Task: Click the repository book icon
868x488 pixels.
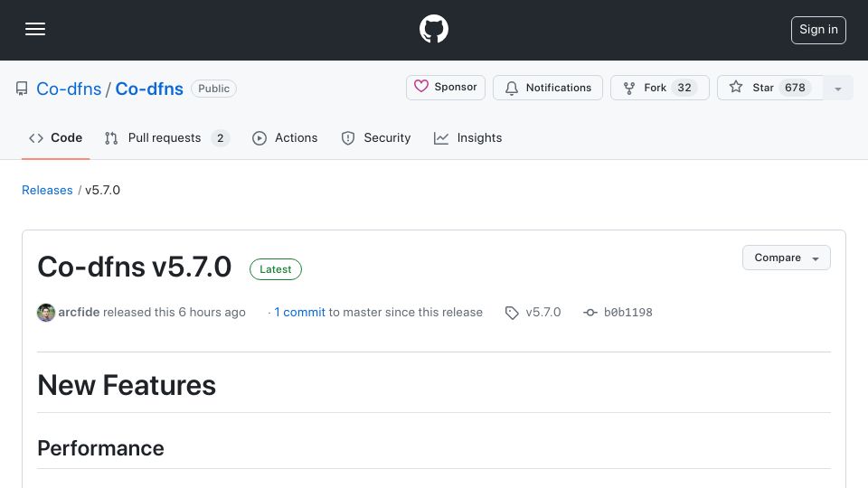Action: coord(22,89)
